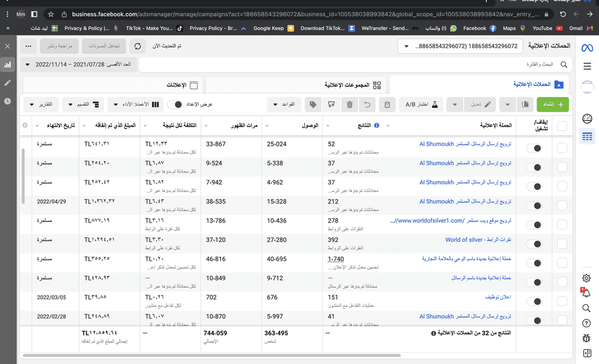
Task: Expand the arrow next to تعديل button
Action: (455, 105)
